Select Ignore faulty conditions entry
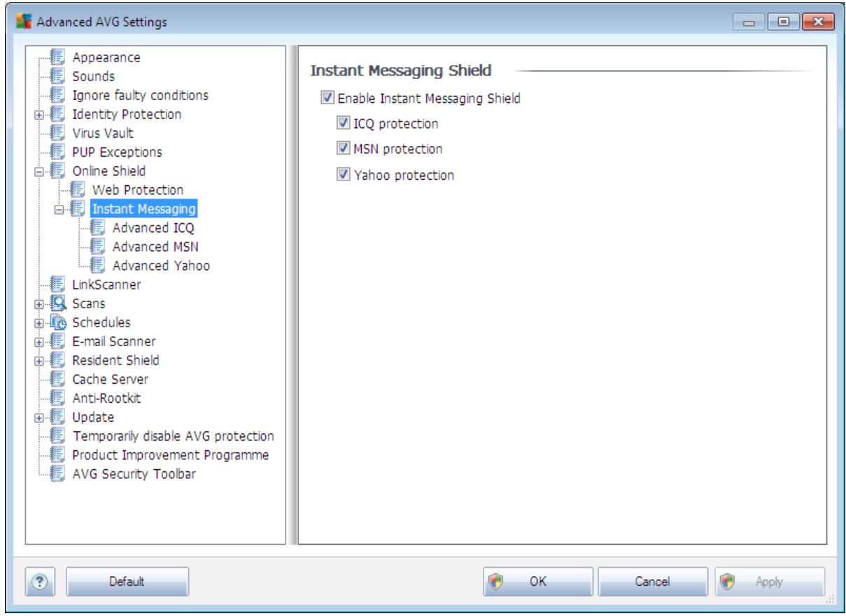 140,95
